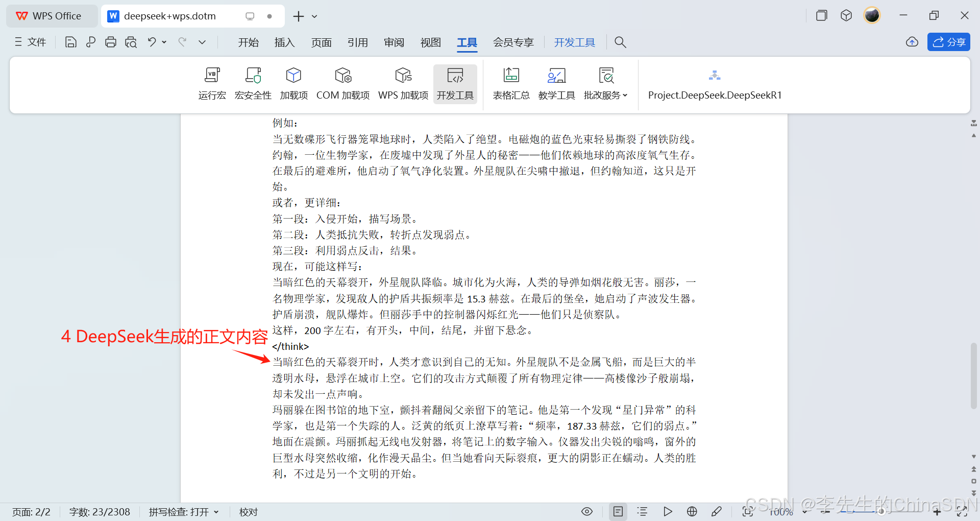Open the blue 开发工具 (Developer) tab
Viewport: 980px width, 521px height.
point(575,42)
